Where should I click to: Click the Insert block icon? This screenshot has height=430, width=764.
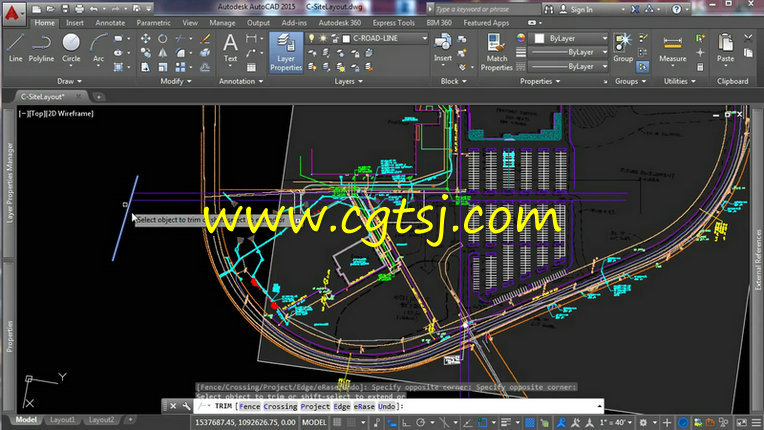pyautogui.click(x=442, y=48)
